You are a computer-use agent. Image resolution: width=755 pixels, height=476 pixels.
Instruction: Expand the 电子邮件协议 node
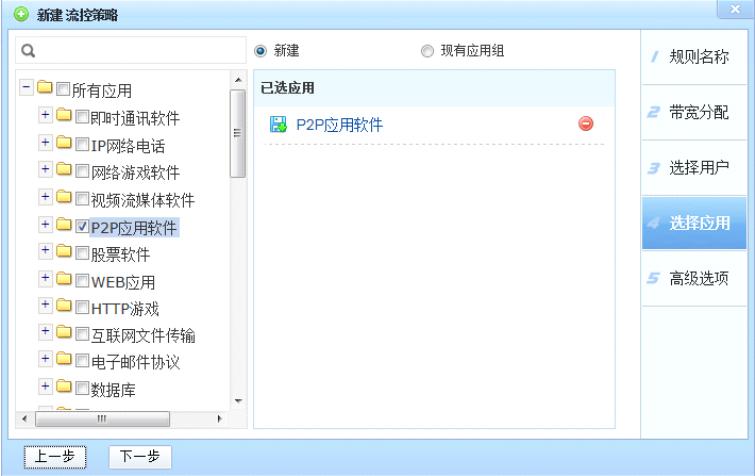tap(45, 359)
